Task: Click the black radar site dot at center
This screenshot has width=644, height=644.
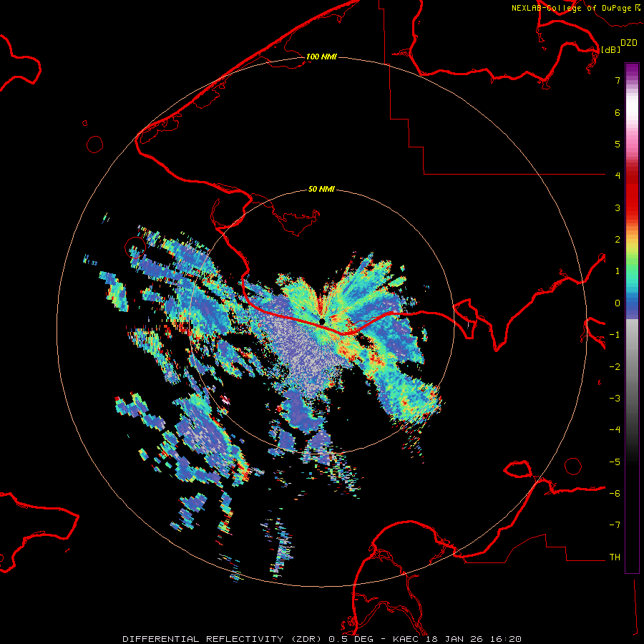Action: pyautogui.click(x=322, y=321)
